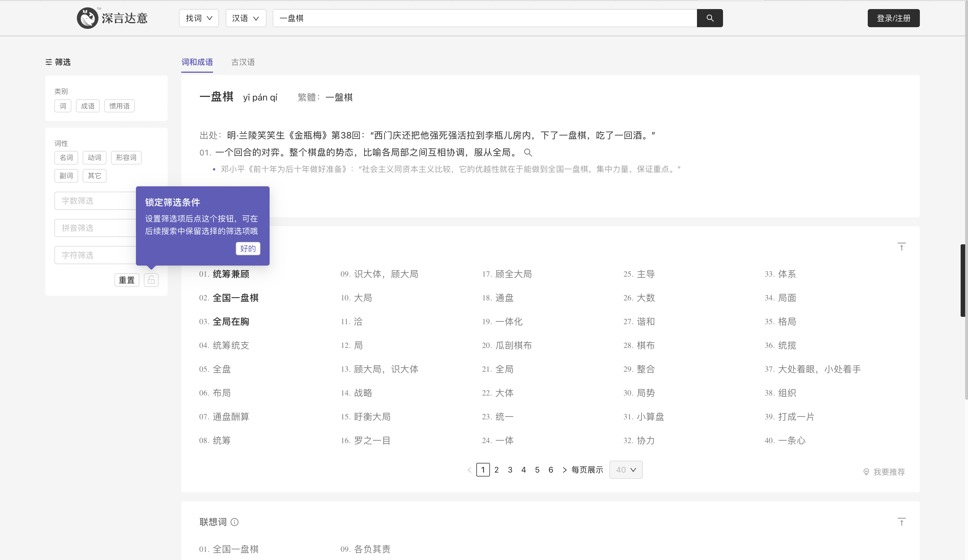Click back-to-top arrow above synonym list
This screenshot has width=968, height=560.
click(901, 247)
